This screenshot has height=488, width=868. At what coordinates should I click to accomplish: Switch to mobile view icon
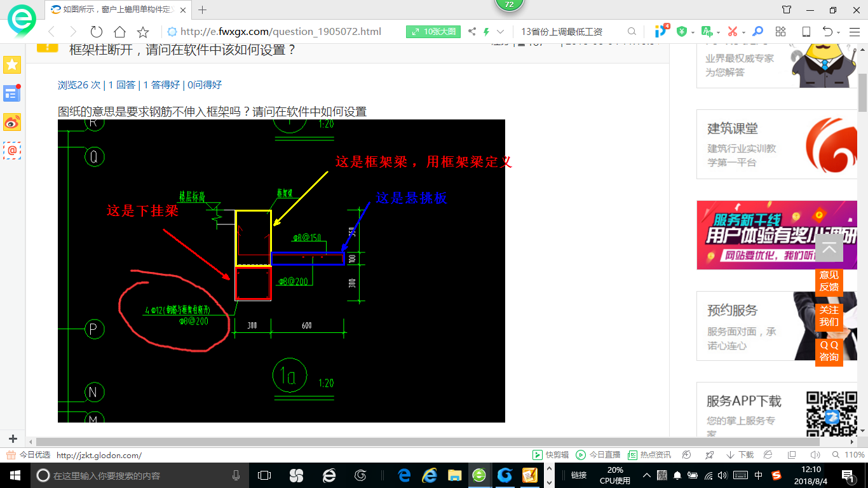click(x=806, y=32)
